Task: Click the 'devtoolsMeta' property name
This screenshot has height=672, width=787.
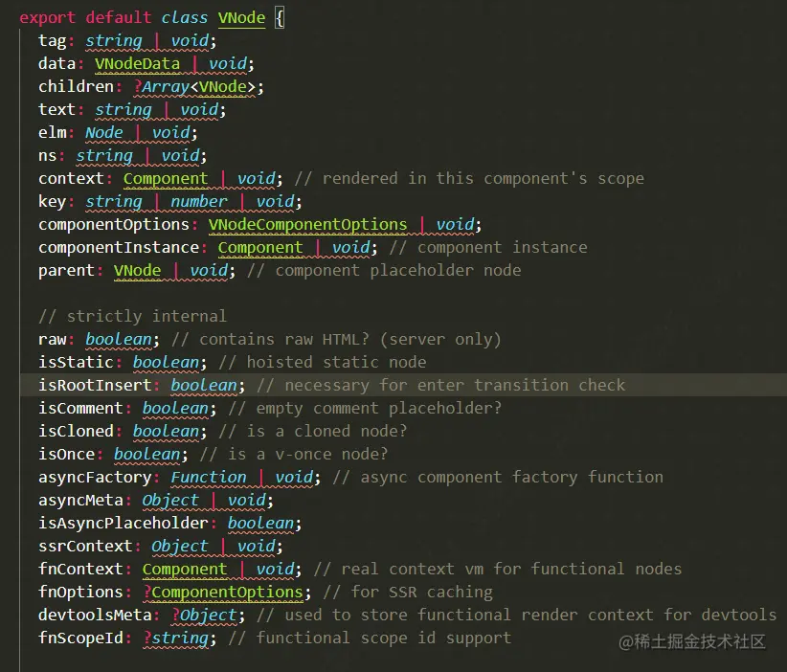Action: click(95, 616)
